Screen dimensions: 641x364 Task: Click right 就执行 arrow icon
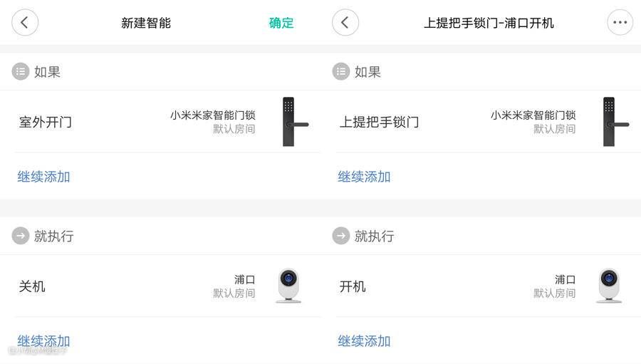pyautogui.click(x=341, y=236)
